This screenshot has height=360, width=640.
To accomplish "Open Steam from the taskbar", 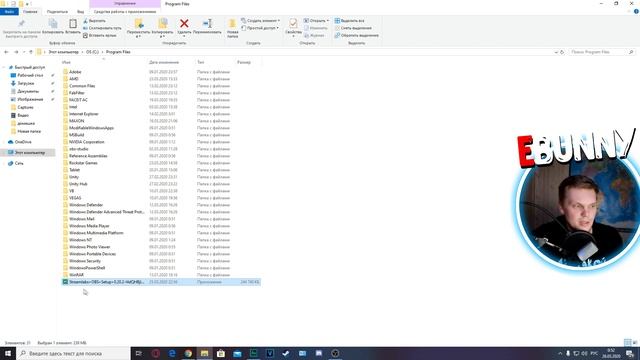I will [286, 353].
